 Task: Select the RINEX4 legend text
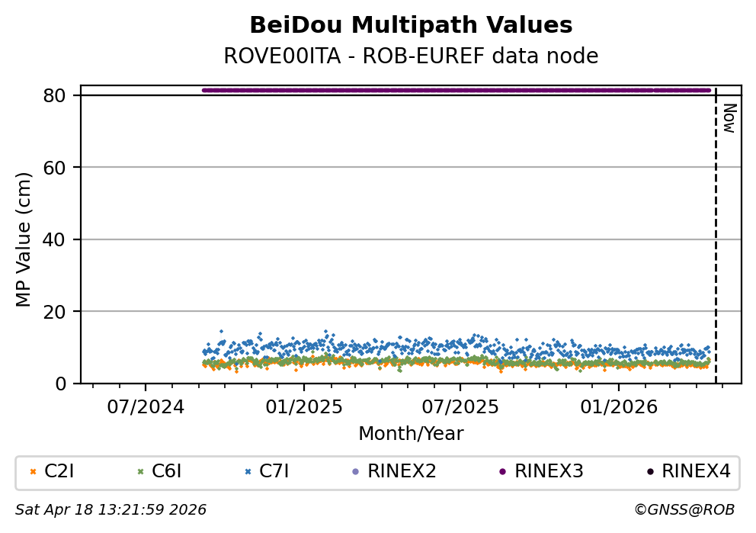[x=696, y=472]
